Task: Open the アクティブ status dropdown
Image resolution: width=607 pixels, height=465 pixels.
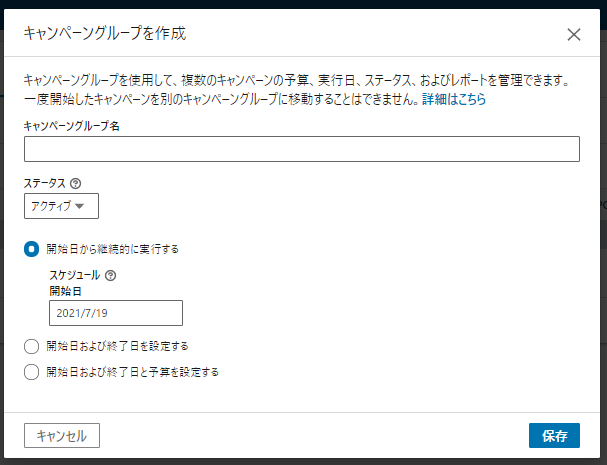Action: 61,207
